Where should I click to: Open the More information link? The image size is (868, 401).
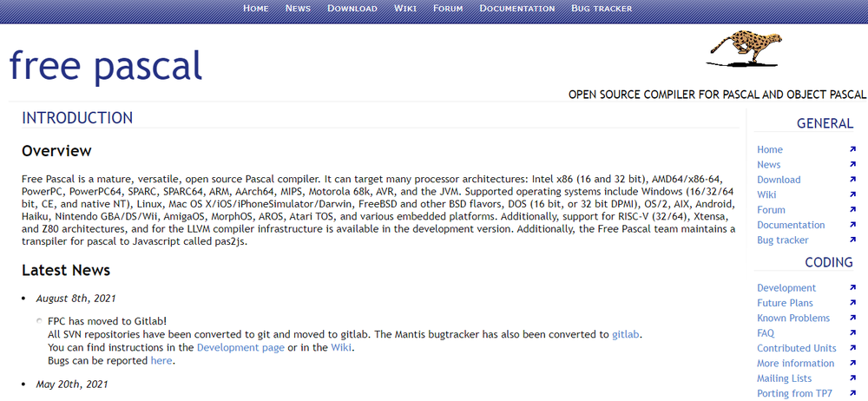pos(795,364)
